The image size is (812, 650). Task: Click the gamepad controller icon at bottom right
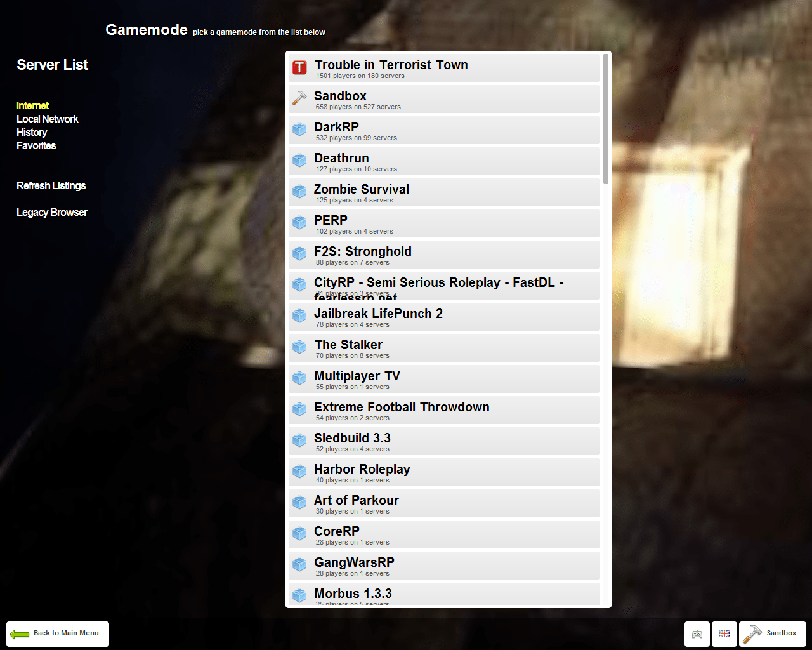pyautogui.click(x=697, y=633)
